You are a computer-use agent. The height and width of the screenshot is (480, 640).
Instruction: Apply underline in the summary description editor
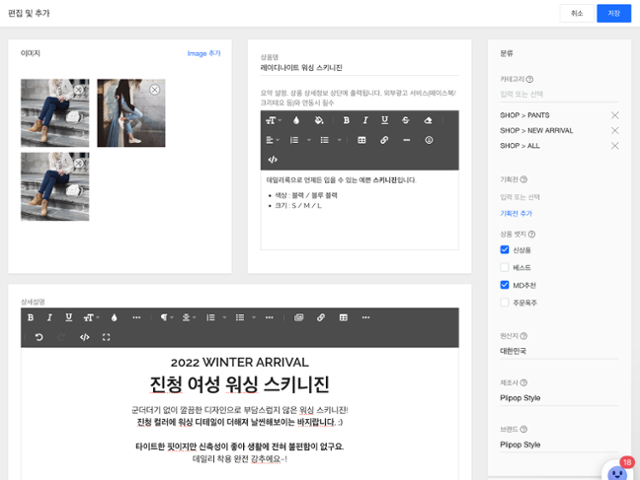coord(384,120)
